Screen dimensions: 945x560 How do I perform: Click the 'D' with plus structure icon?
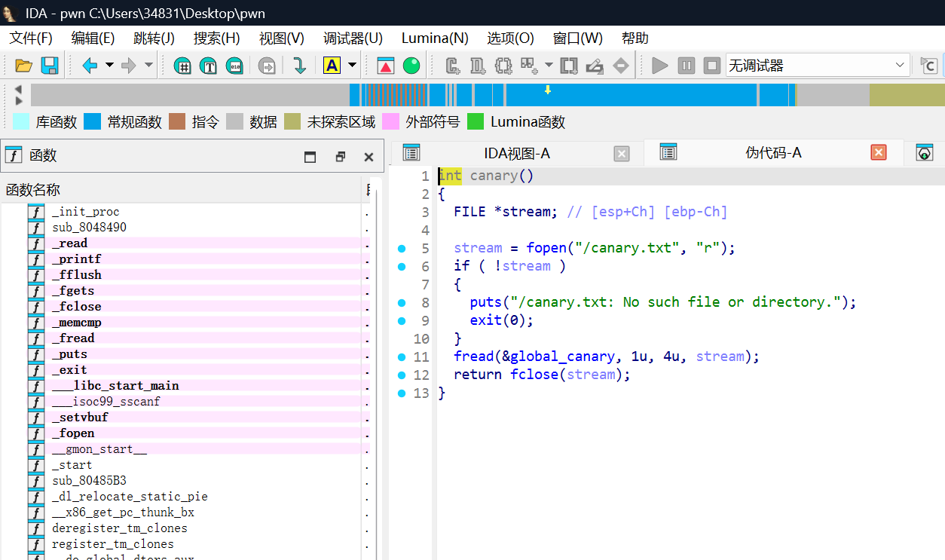tap(478, 66)
